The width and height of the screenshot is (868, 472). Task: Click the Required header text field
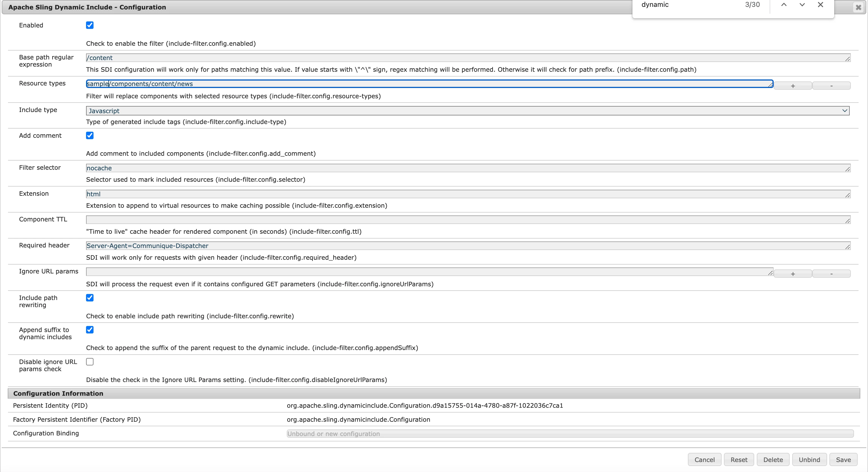coord(467,246)
